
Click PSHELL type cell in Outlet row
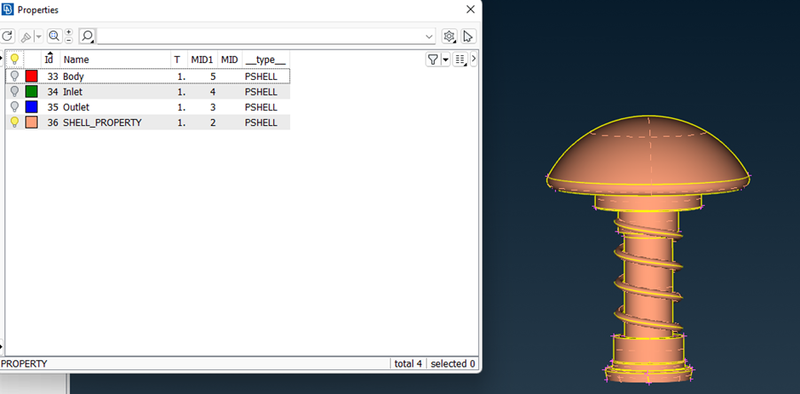pos(261,107)
